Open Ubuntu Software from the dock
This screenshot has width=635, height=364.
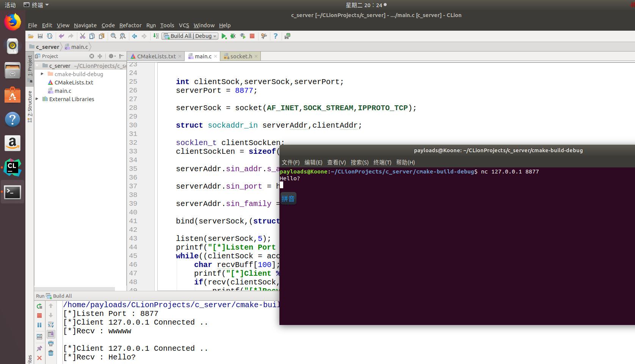13,95
